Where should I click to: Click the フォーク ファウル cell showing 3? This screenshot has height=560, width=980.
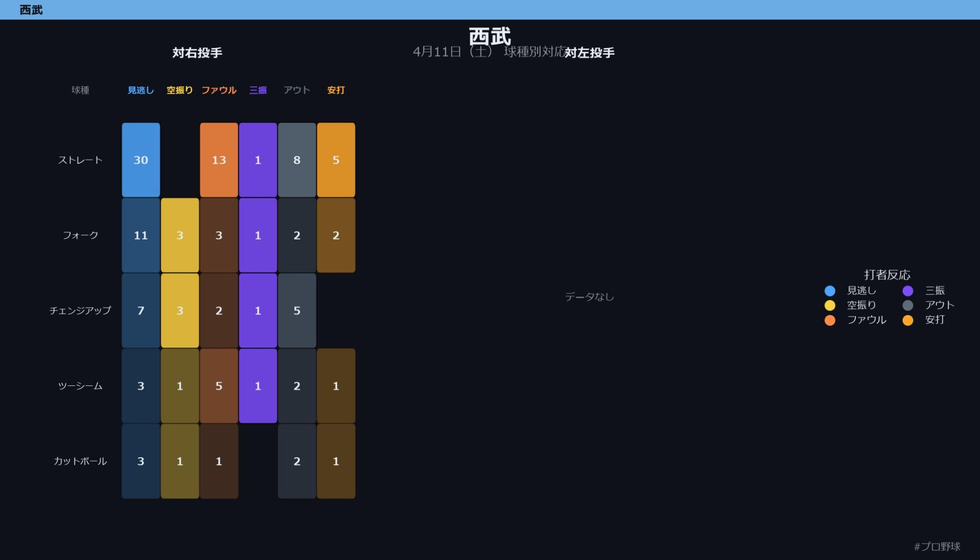click(219, 235)
